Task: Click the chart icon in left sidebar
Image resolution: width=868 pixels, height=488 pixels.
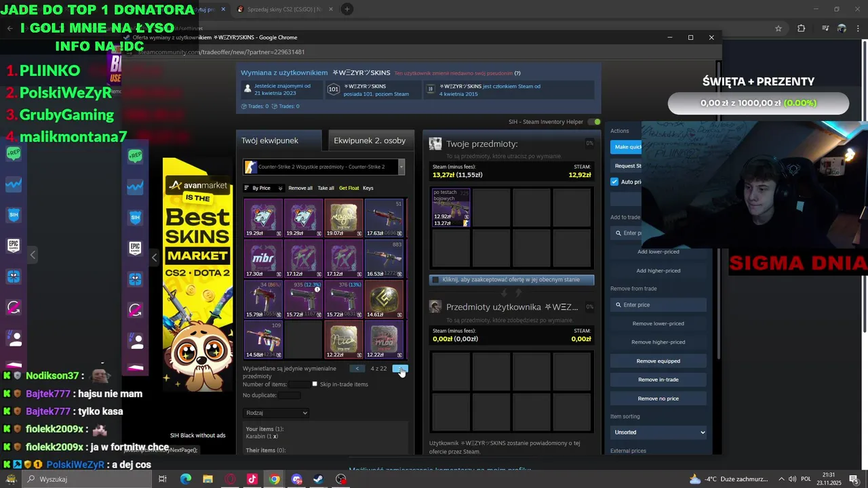Action: pos(13,184)
